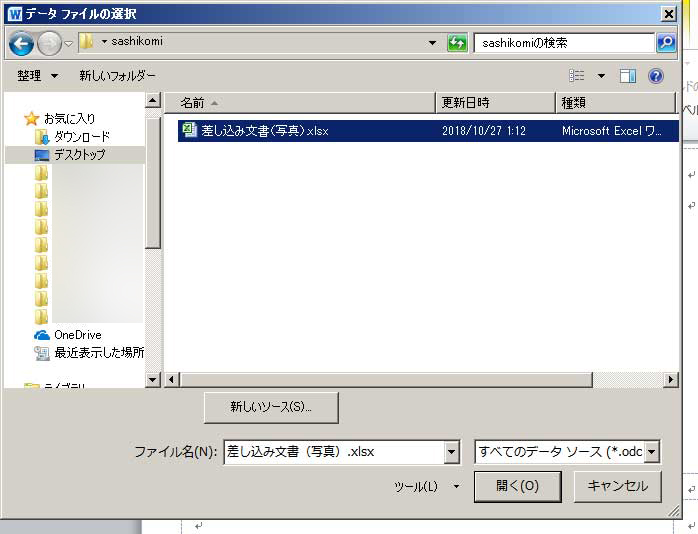698x534 pixels.
Task: Click the Excel icon of 差し込み文書 file
Action: [189, 130]
